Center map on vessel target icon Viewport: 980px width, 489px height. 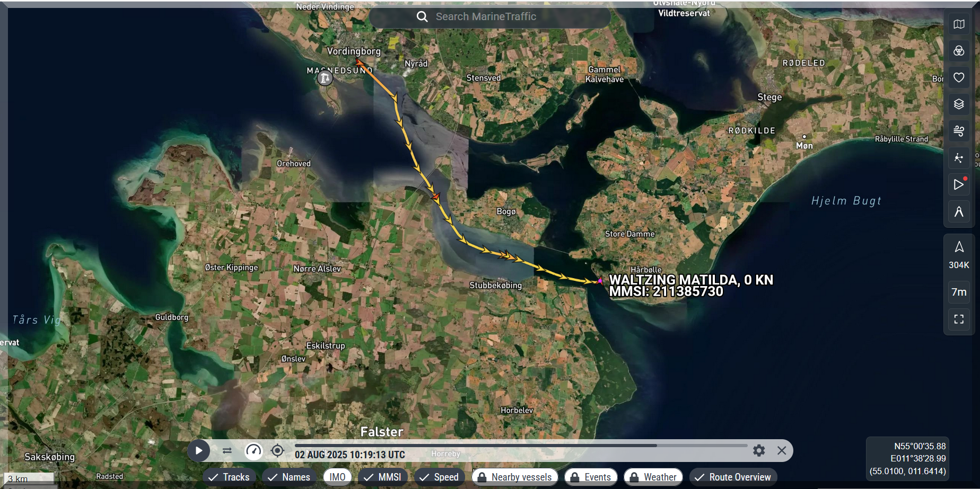point(277,451)
